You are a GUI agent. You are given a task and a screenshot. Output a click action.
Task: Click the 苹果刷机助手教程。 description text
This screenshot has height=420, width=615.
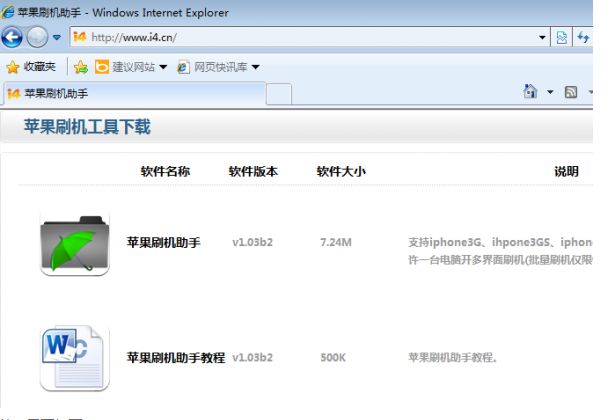tap(453, 358)
